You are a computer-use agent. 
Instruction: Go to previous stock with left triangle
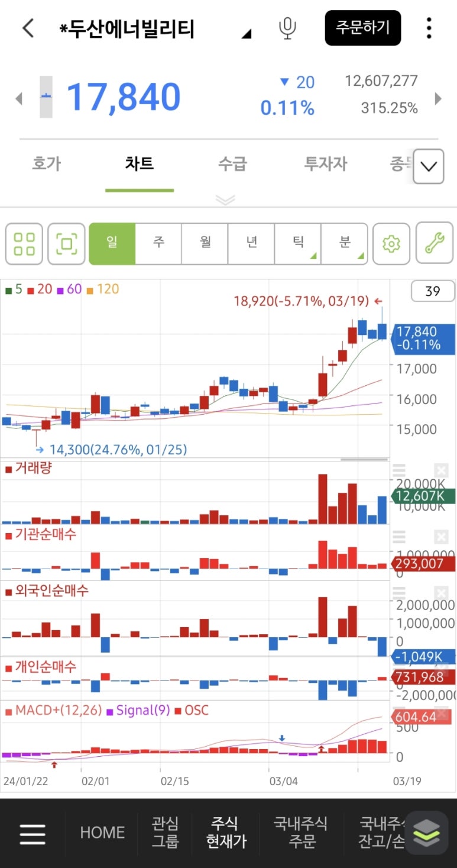coord(18,98)
